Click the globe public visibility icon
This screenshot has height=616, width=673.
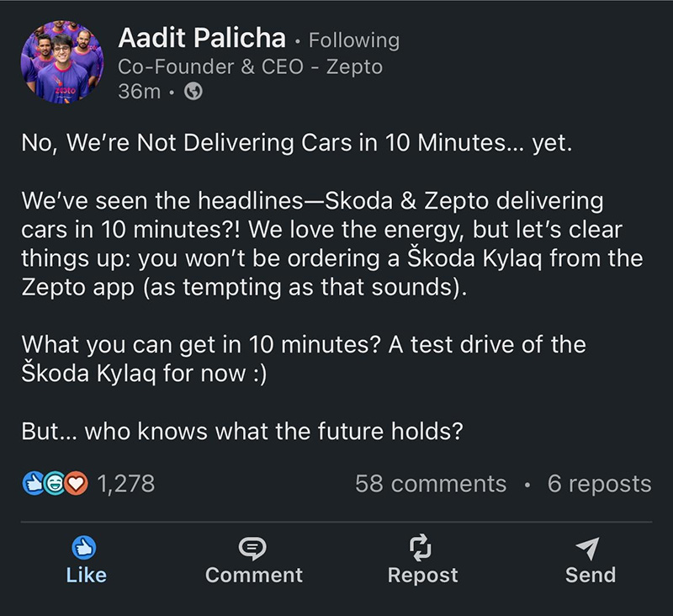coord(193,91)
